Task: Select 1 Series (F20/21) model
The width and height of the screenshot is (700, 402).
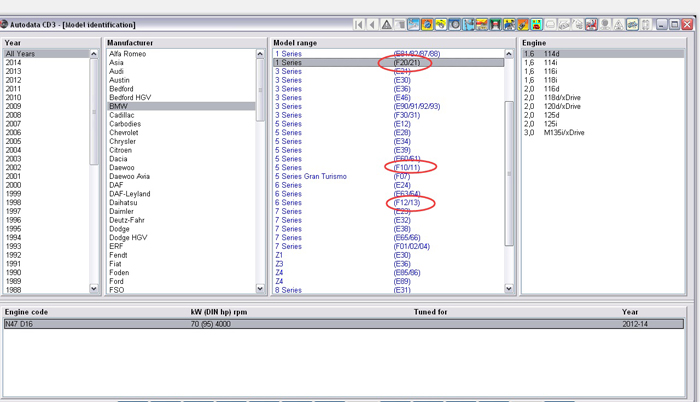Action: tap(388, 63)
